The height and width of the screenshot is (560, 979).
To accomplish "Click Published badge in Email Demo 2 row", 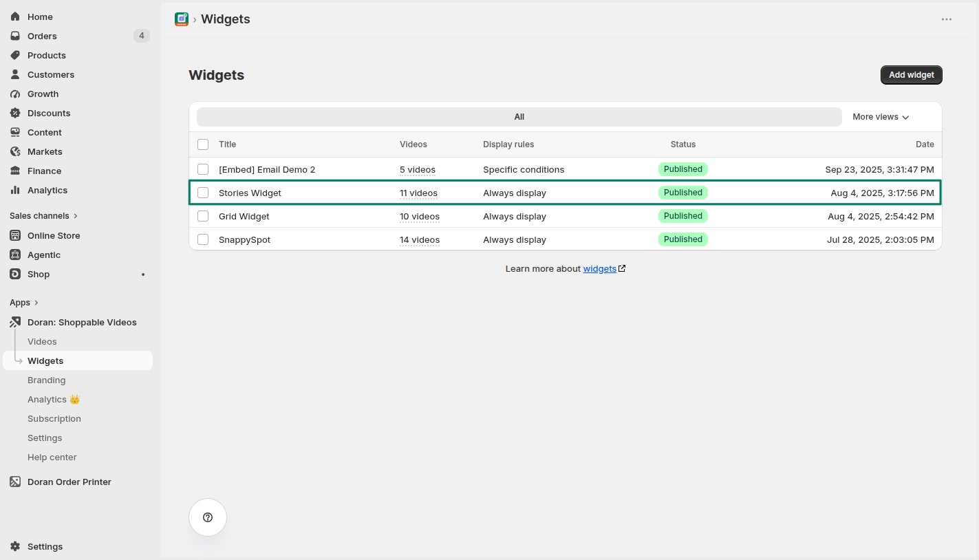I will tap(683, 169).
